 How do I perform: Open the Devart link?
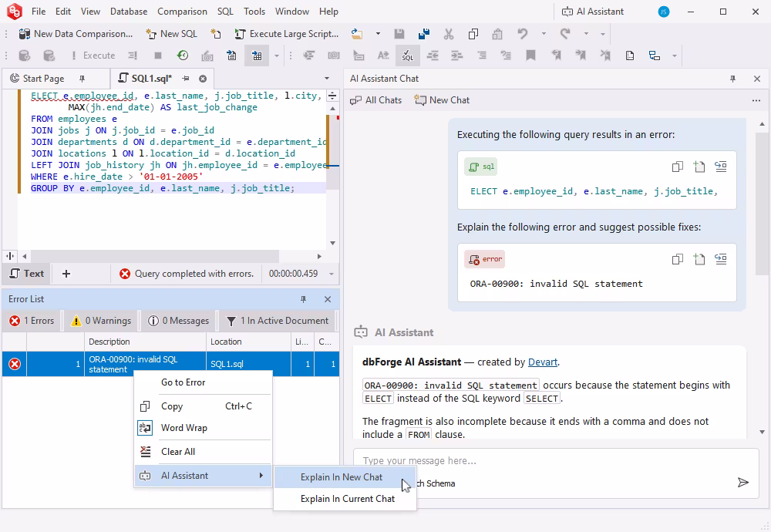pos(543,362)
